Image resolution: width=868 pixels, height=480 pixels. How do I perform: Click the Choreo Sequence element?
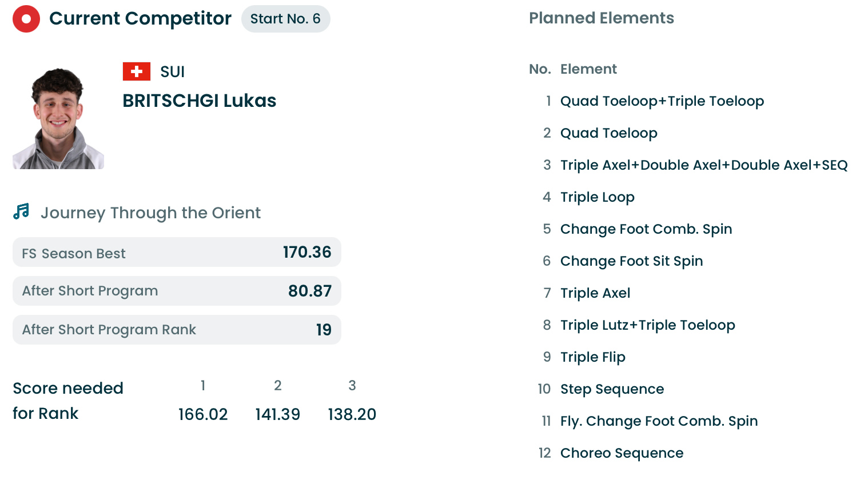[x=622, y=453]
